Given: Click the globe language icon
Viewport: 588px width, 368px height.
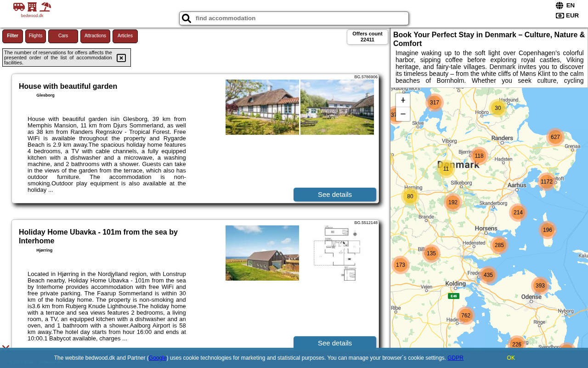Looking at the screenshot, I should pyautogui.click(x=560, y=6).
